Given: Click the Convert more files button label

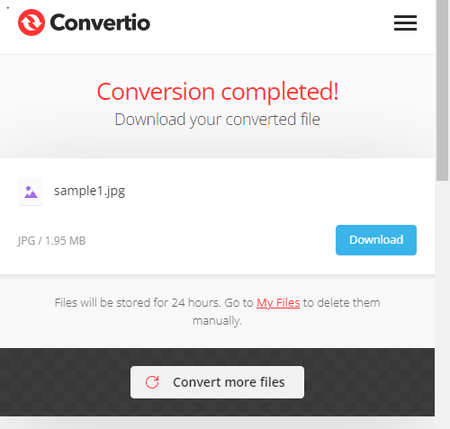Looking at the screenshot, I should tap(229, 382).
